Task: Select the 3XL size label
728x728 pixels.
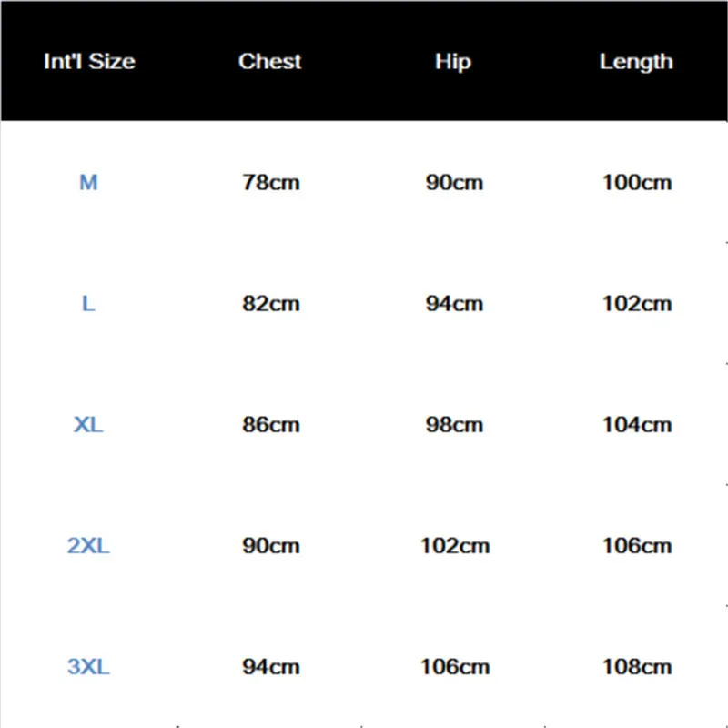Action: click(x=88, y=667)
